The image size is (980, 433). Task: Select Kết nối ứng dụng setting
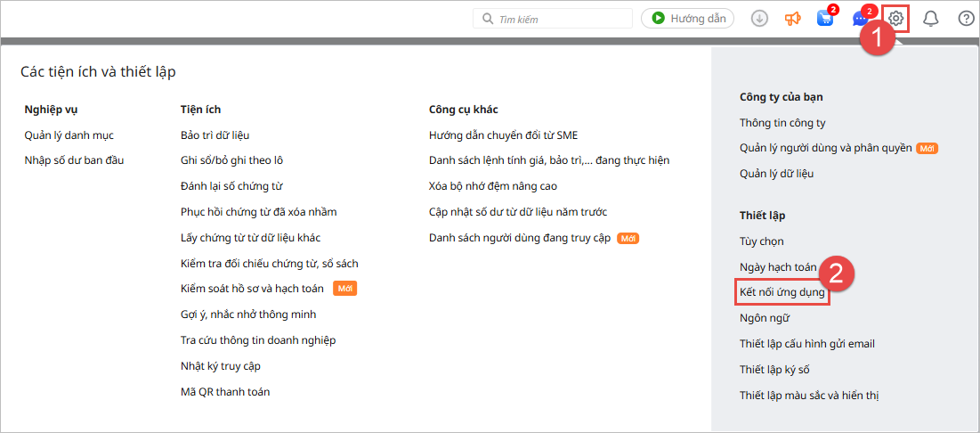782,292
